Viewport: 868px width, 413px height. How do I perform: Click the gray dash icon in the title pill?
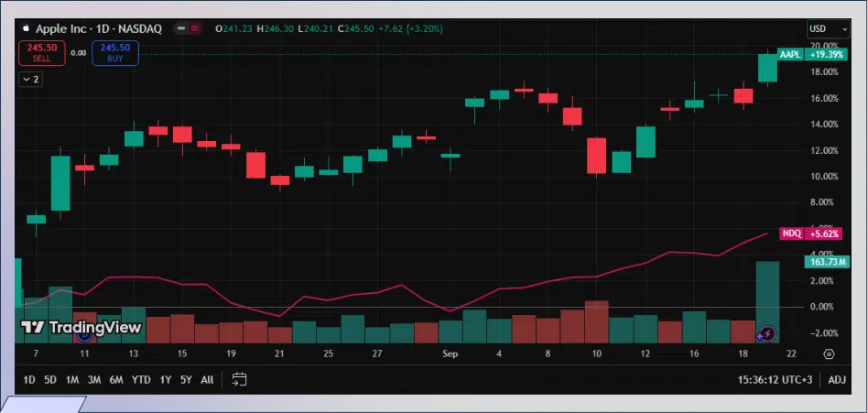(x=181, y=28)
